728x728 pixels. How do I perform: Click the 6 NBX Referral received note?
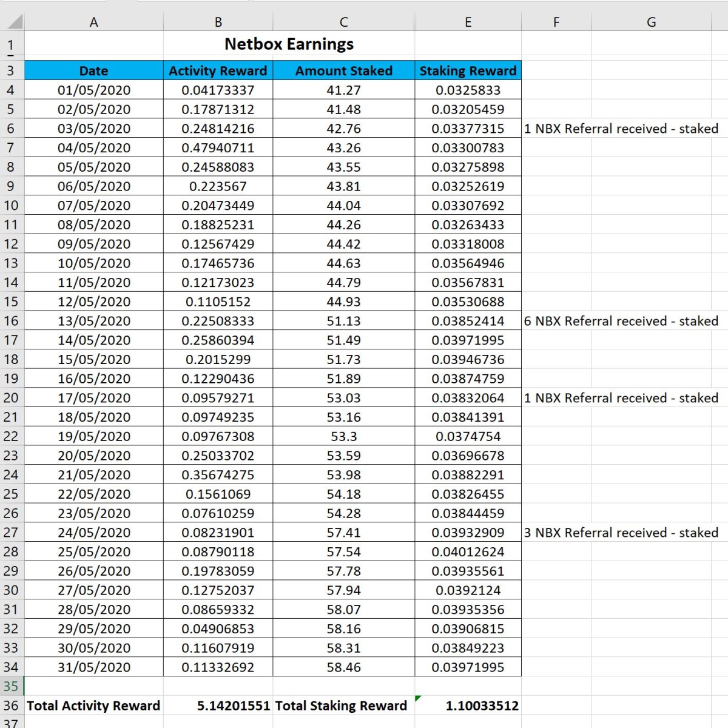(x=621, y=321)
